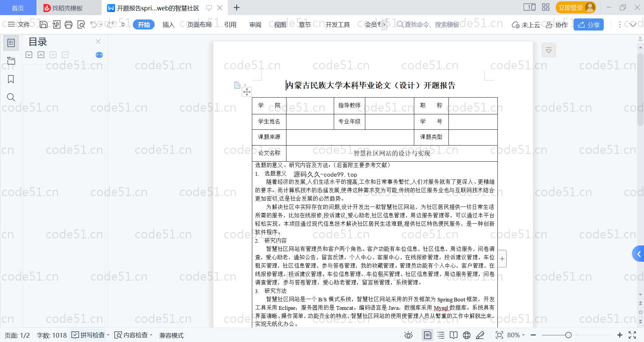Switch to web layout globe icon

click(x=467, y=335)
